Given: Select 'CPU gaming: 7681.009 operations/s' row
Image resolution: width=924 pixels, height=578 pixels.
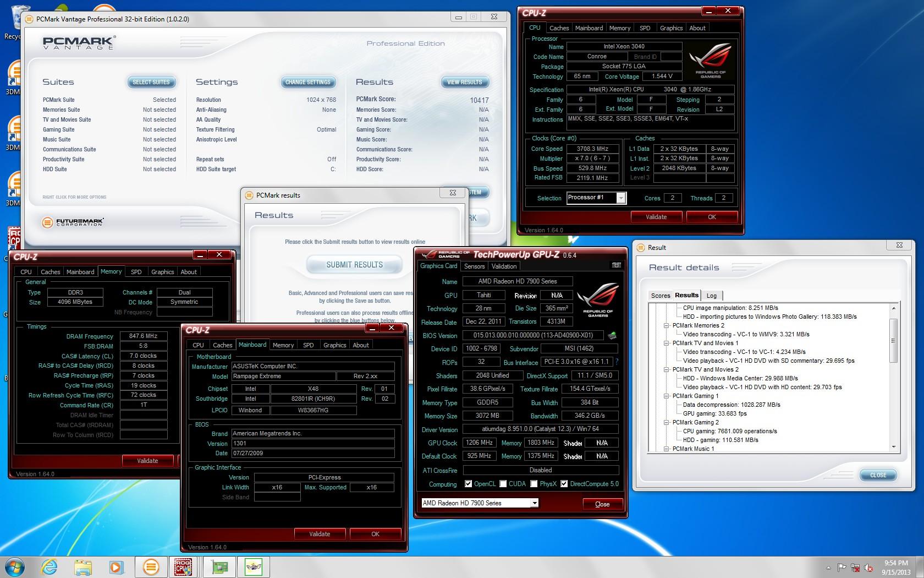Looking at the screenshot, I should point(730,431).
